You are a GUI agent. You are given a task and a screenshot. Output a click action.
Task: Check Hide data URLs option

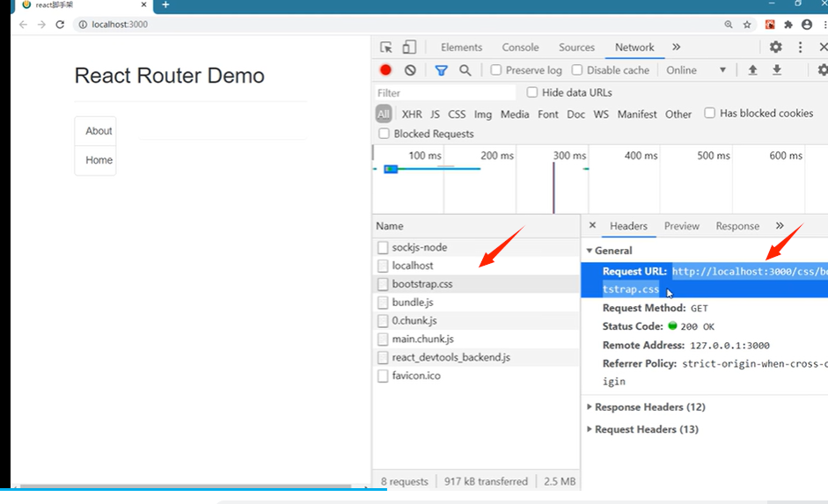(x=531, y=92)
